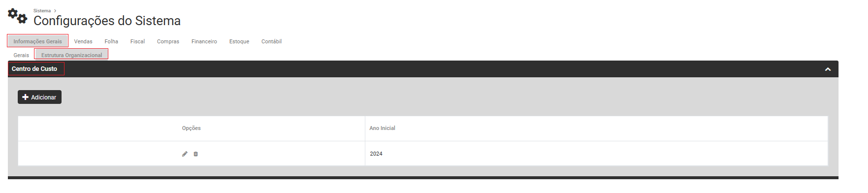Screen dimensions: 868x193
Task: Open the Folha tab
Action: click(111, 41)
